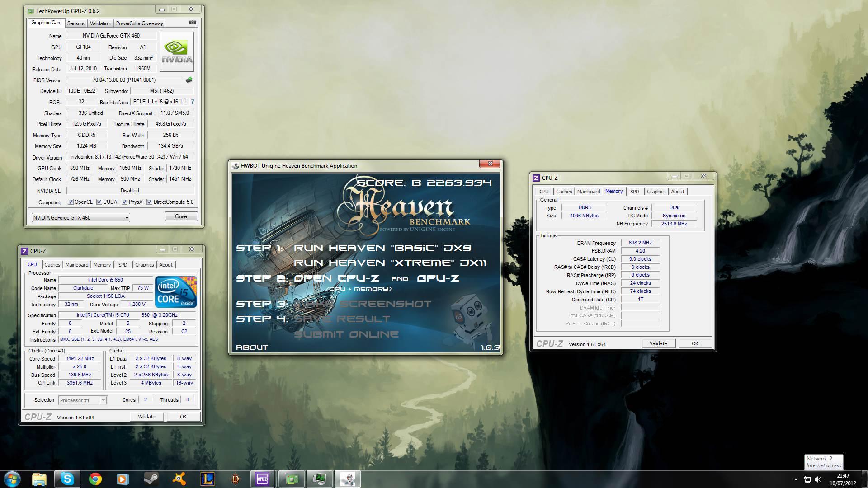Click the system clock showing 21:47
Screen dimensions: 868x488
(843, 475)
